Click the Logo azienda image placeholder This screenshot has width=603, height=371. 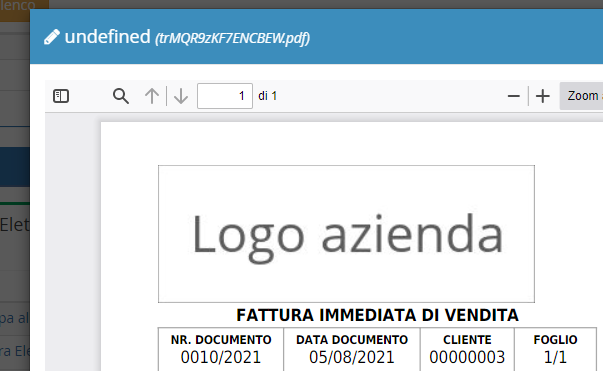point(346,234)
